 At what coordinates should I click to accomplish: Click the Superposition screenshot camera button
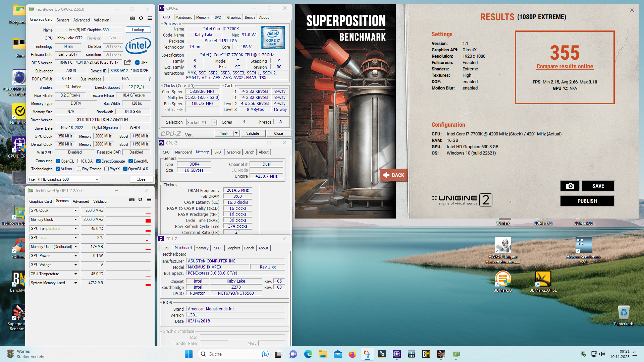click(x=570, y=186)
